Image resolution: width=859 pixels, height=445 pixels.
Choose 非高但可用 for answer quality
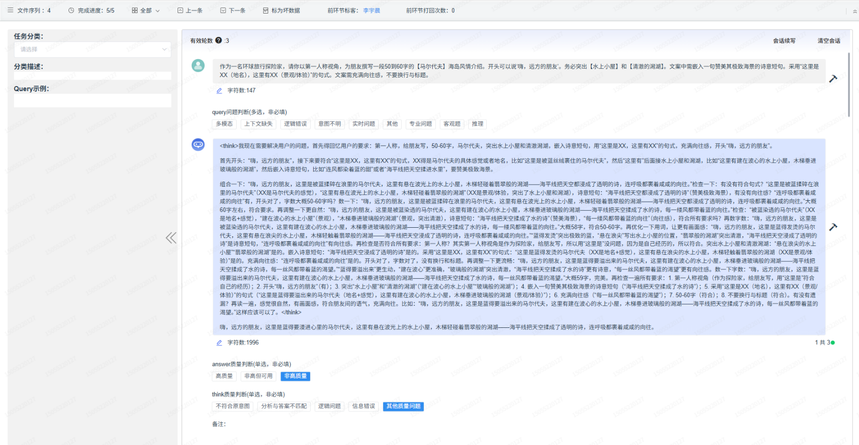(x=258, y=376)
